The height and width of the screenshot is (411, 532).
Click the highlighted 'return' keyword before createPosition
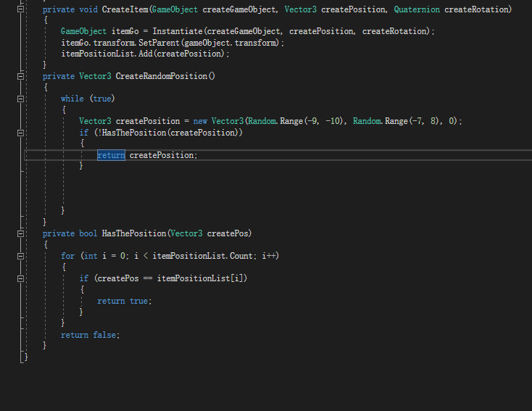(111, 155)
